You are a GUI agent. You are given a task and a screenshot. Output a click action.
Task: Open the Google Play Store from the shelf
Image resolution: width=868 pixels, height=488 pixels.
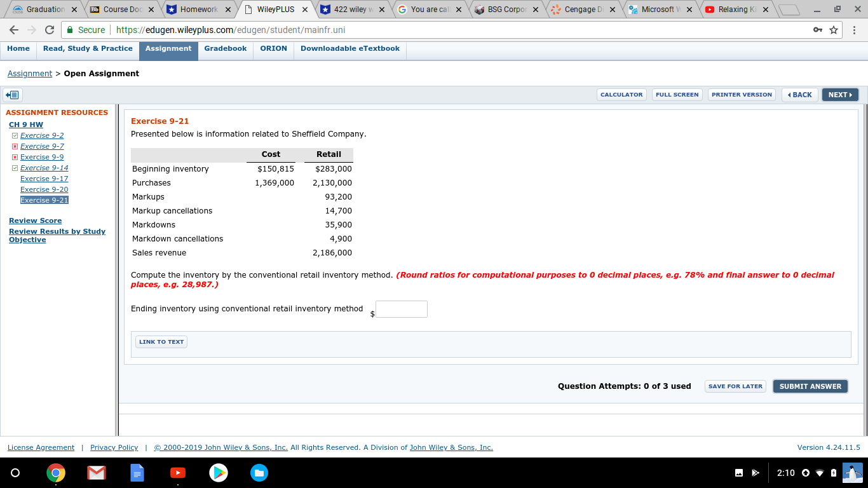pyautogui.click(x=219, y=473)
